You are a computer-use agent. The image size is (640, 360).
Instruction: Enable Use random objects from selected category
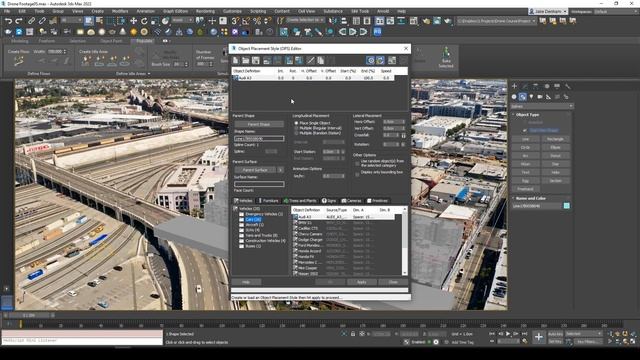point(357,163)
